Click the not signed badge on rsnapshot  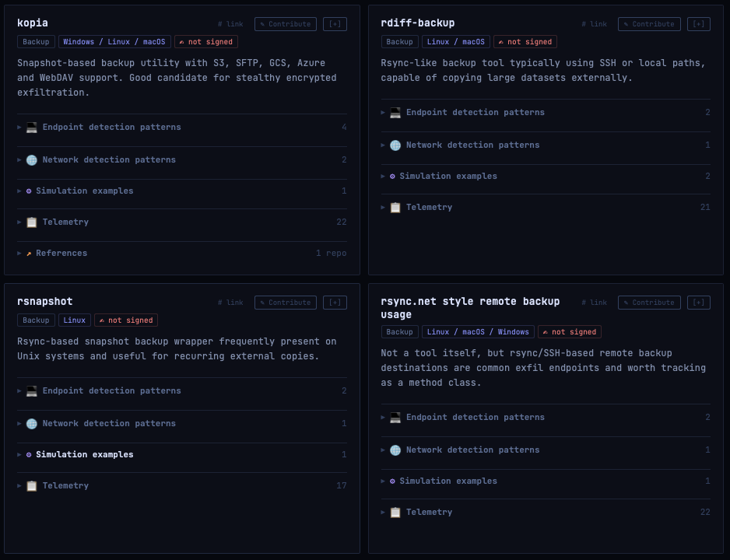pyautogui.click(x=125, y=320)
